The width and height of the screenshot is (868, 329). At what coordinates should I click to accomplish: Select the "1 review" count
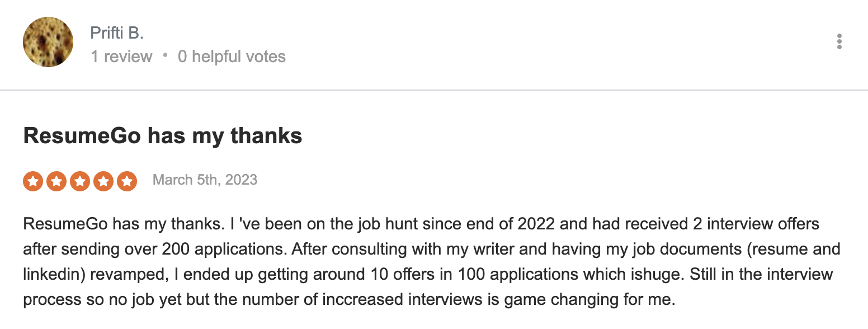[121, 57]
